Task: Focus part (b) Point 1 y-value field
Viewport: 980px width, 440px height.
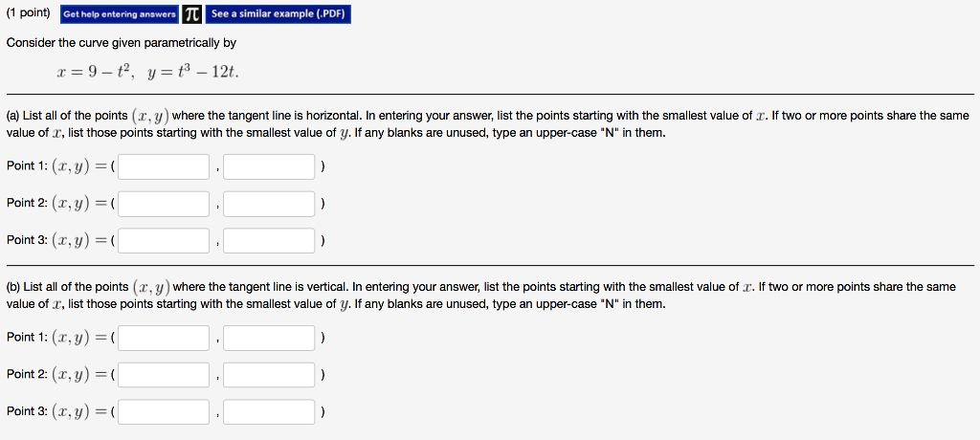Action: tap(269, 338)
